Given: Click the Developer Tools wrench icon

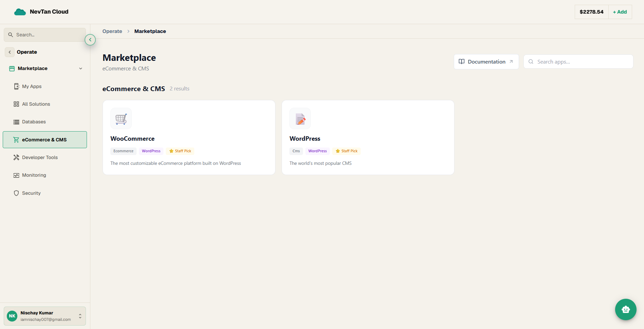Looking at the screenshot, I should [x=16, y=157].
